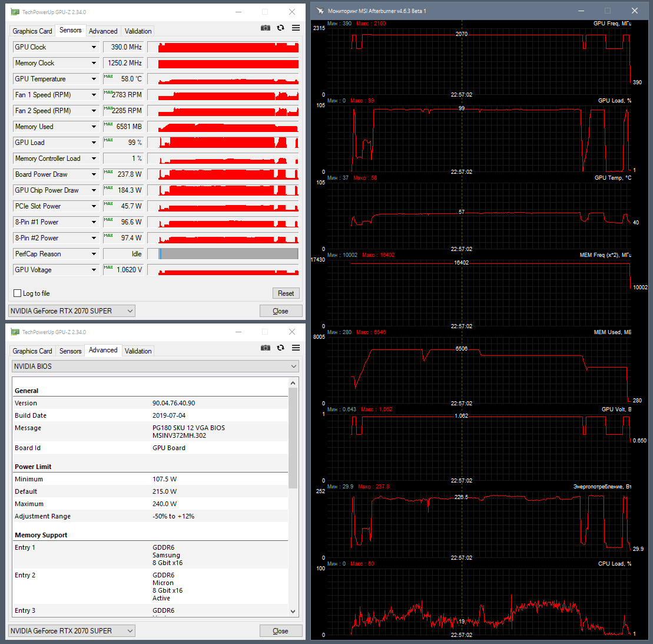Click Reset button in Sensors window
653x644 pixels.
(x=286, y=293)
